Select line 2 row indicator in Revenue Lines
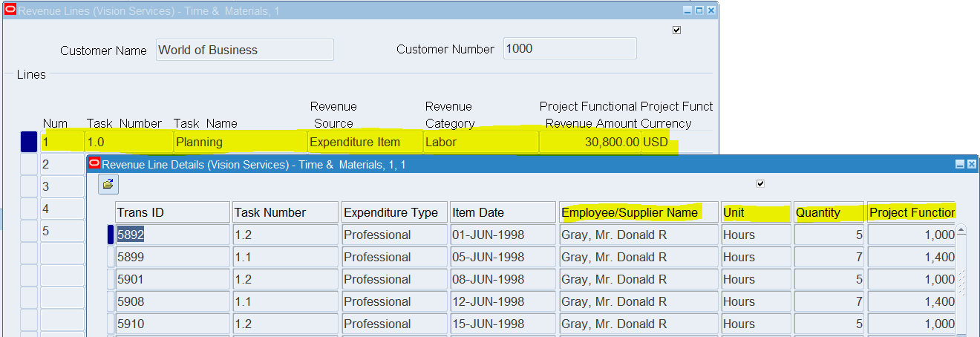The height and width of the screenshot is (337, 980). (x=29, y=164)
